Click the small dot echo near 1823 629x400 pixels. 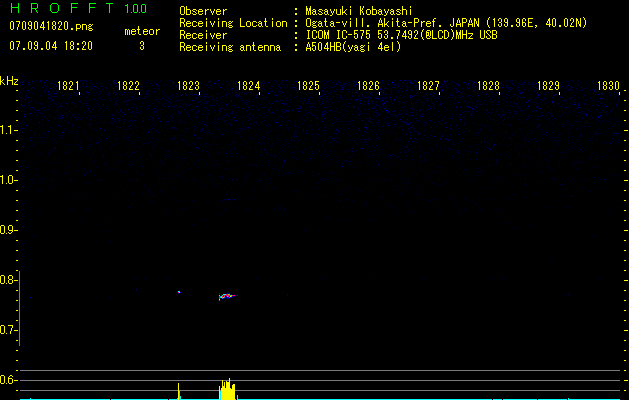(179, 292)
